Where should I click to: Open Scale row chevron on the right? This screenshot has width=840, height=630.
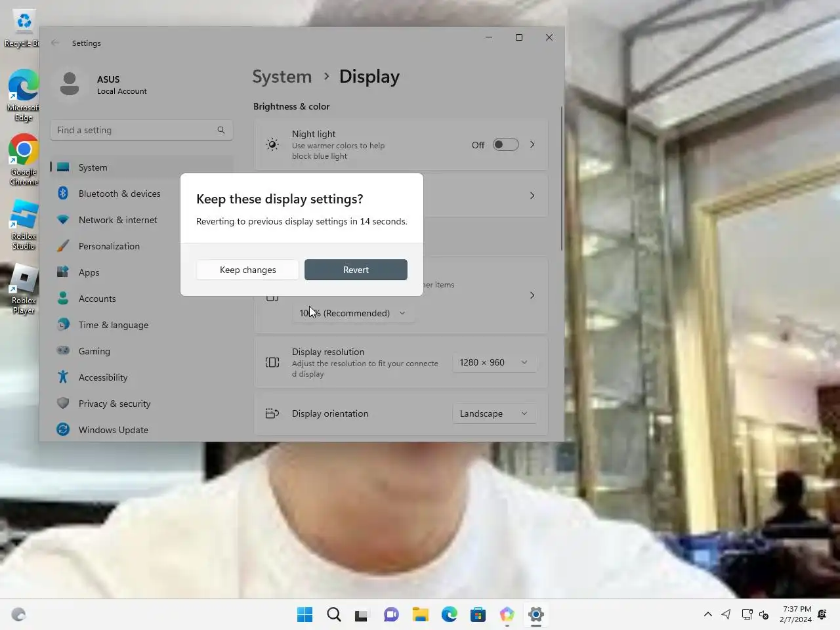(x=532, y=295)
